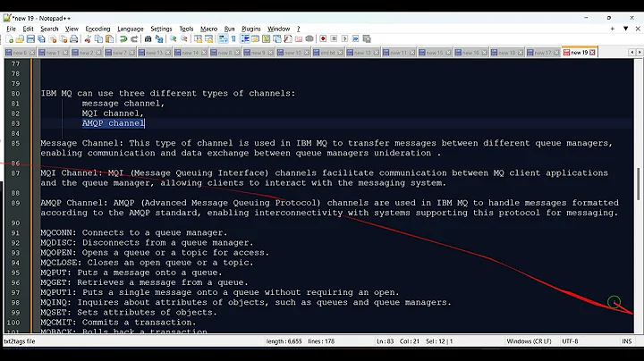The image size is (644, 361).
Task: Undo last edit with green arrow icon
Action: click(123, 39)
